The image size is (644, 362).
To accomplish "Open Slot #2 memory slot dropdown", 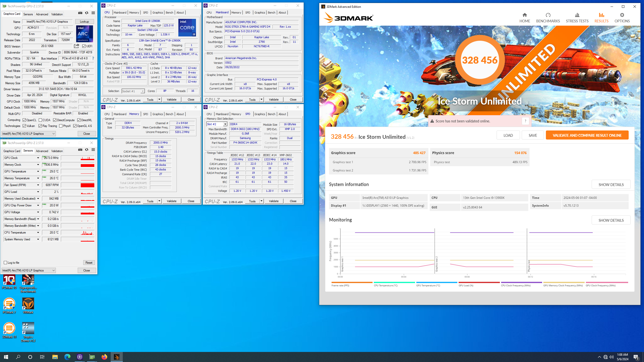I will coord(225,124).
